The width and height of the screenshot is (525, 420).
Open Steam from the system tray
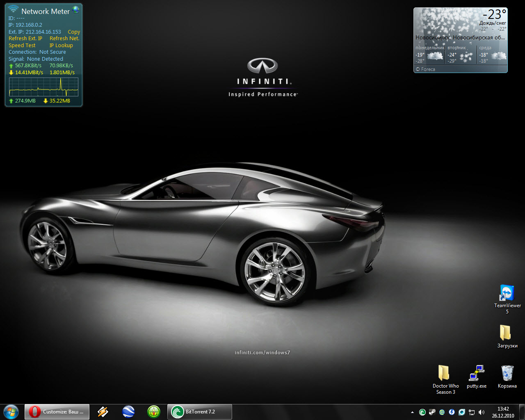pos(432,412)
